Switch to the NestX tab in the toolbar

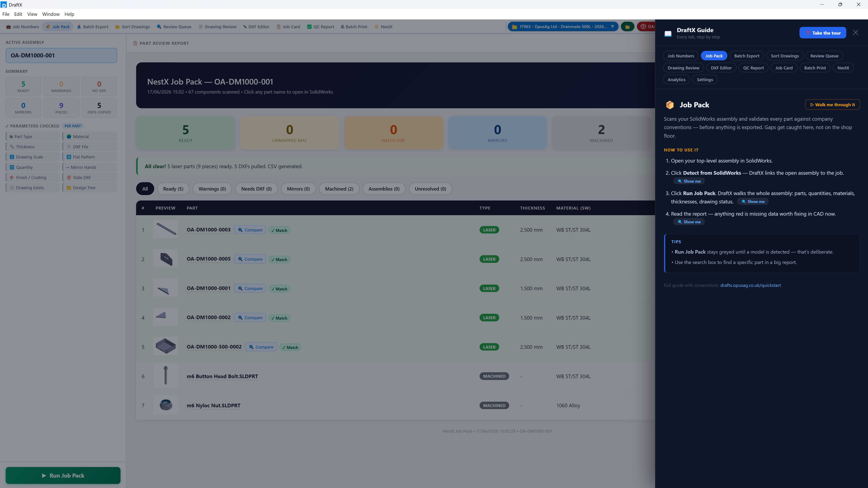tap(383, 27)
